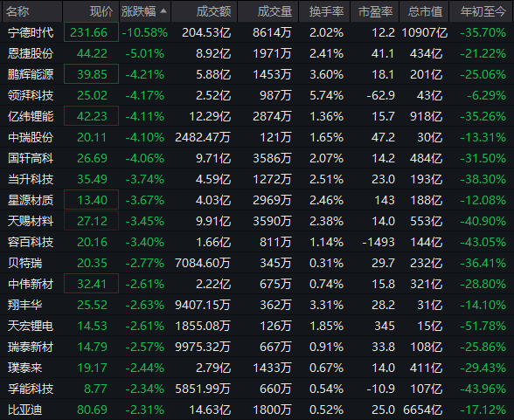Select stock name 贝特瑞

click(x=24, y=263)
